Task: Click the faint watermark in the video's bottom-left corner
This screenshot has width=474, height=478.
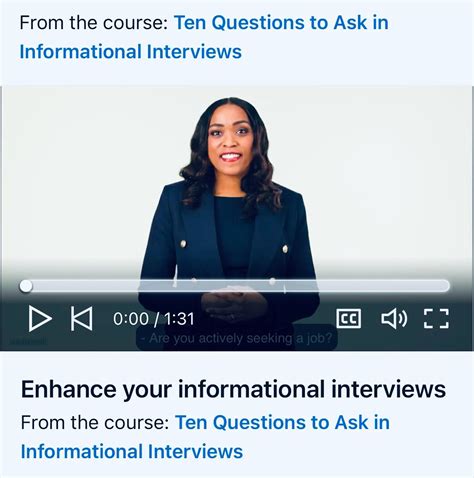Action: pos(28,342)
